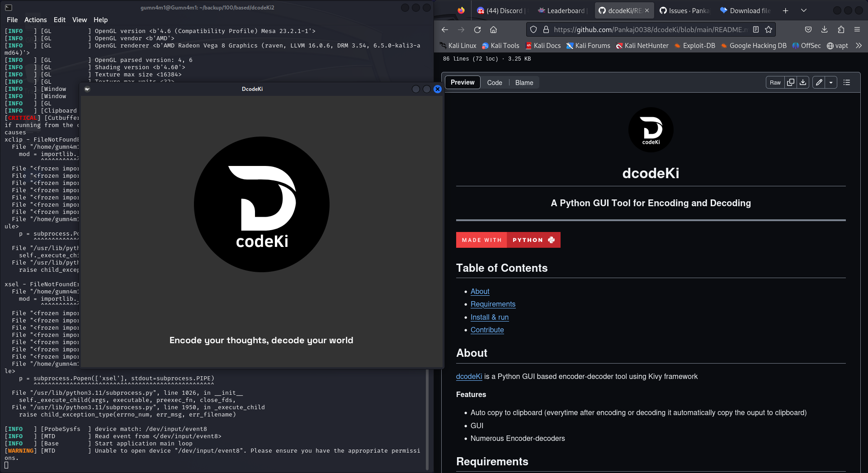Click the DcodeKi window title bar icon
868x473 pixels.
(x=87, y=89)
